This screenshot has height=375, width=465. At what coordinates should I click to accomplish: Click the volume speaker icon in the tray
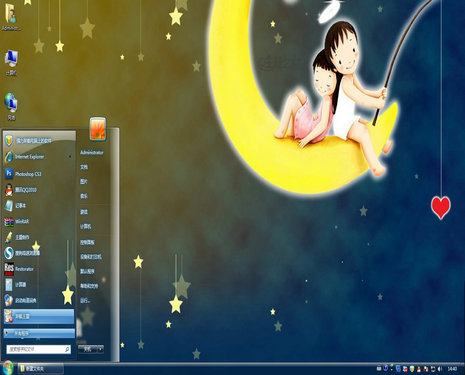click(440, 369)
